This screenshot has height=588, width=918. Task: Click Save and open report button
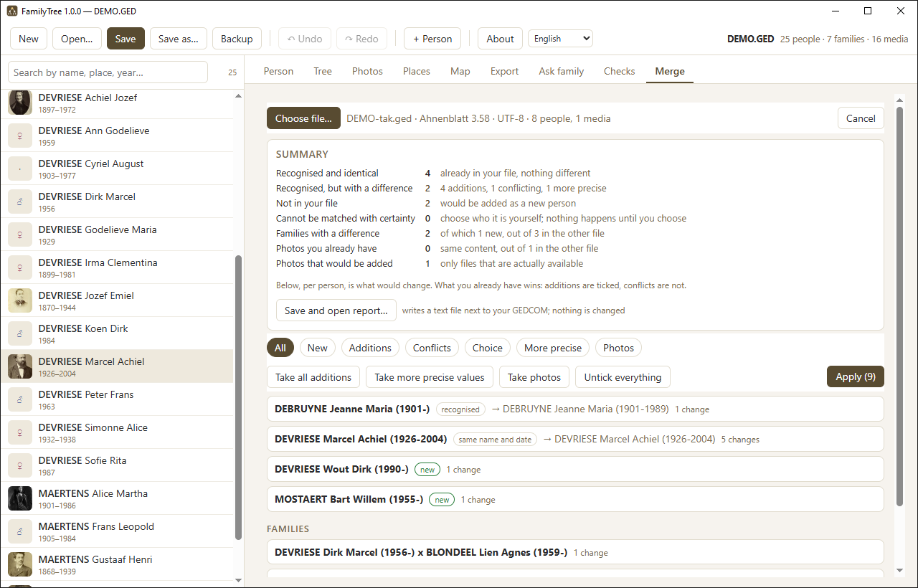336,310
